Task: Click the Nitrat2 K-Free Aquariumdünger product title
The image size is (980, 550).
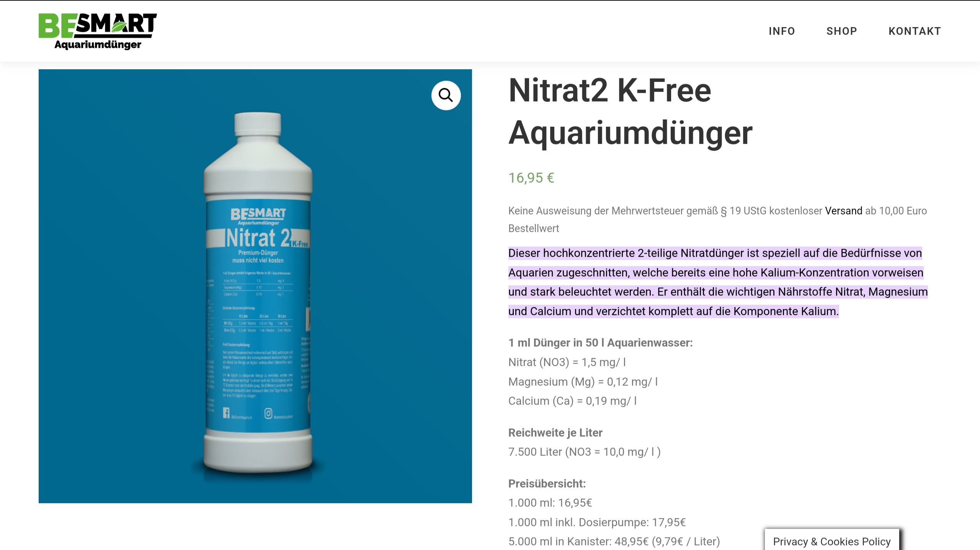Action: (x=630, y=111)
